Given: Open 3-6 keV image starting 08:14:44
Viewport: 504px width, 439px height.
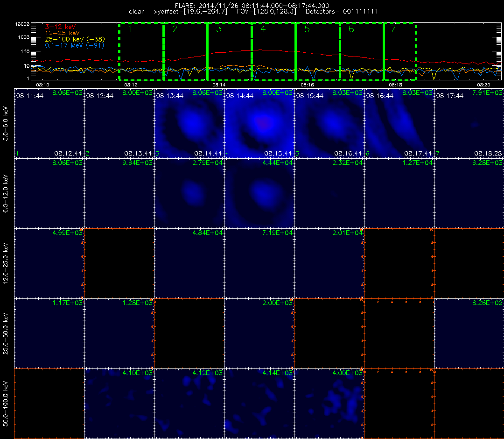Looking at the screenshot, I should click(x=259, y=123).
